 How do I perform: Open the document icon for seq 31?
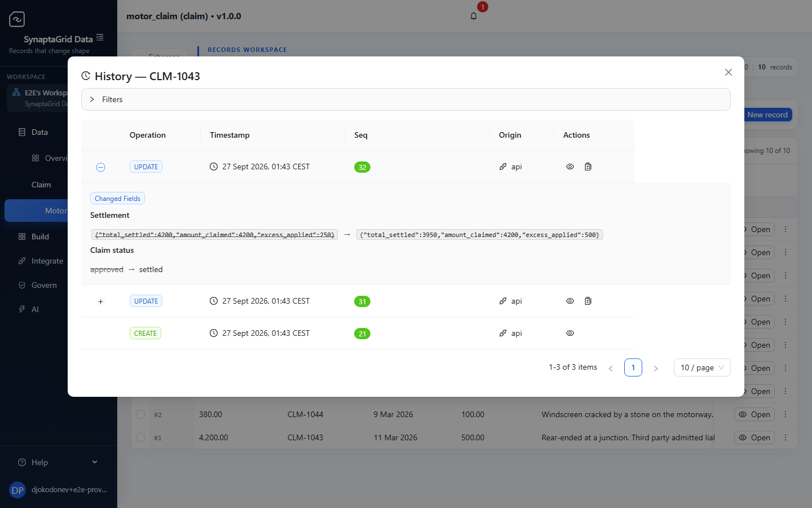click(588, 301)
